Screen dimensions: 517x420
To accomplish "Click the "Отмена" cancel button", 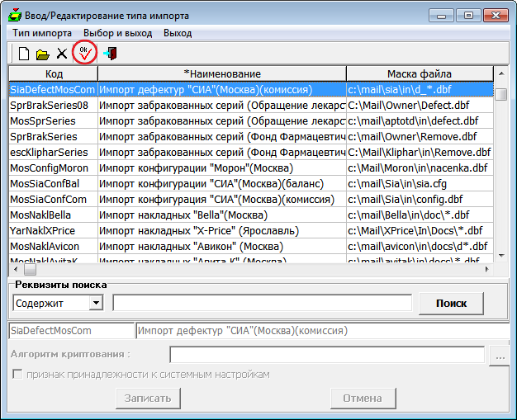I will click(362, 399).
